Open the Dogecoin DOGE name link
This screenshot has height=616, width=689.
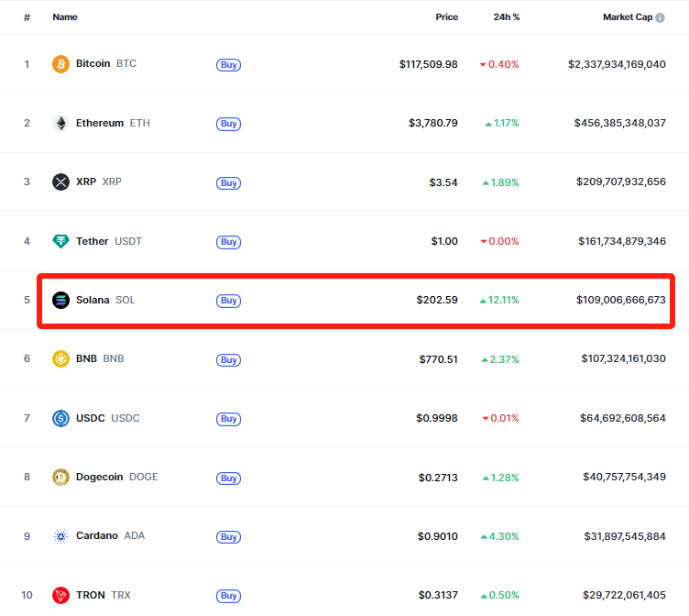[117, 477]
